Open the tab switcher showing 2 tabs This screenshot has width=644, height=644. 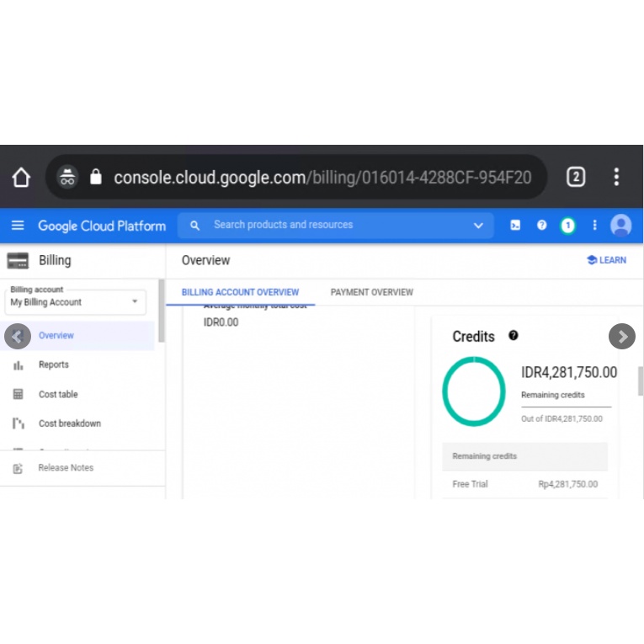point(576,177)
